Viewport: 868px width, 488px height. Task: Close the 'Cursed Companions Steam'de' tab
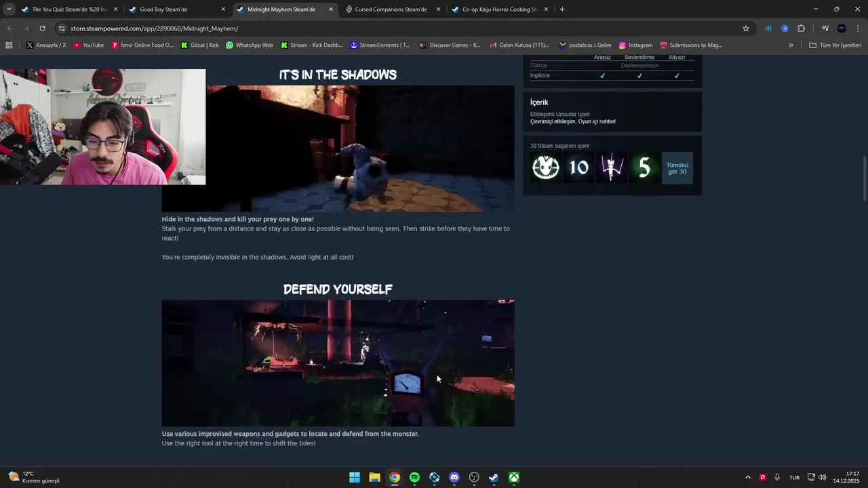[438, 9]
